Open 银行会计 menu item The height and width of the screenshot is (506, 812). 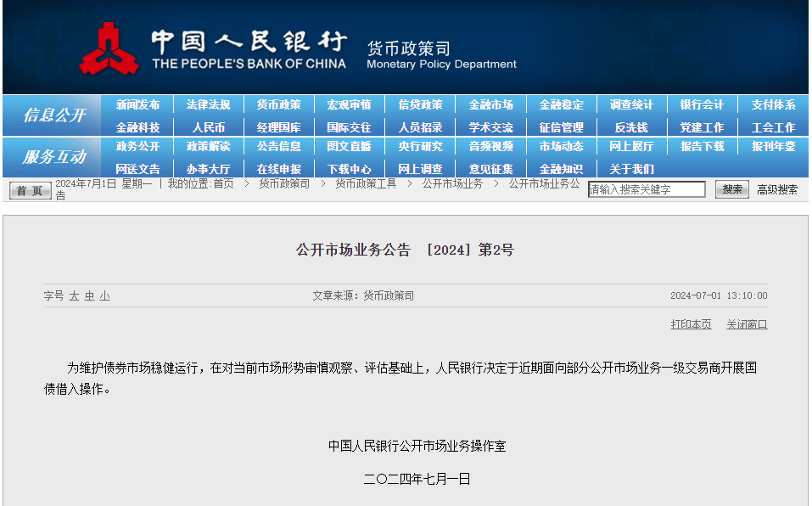tap(702, 104)
